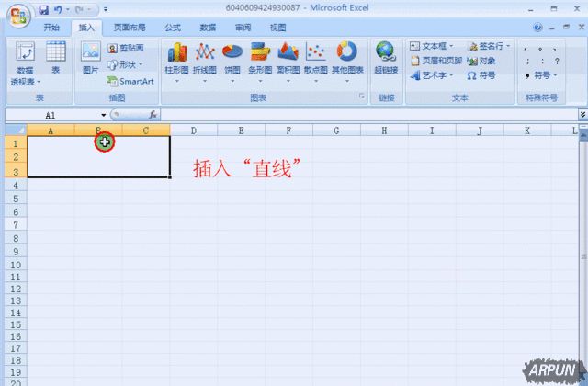588x386 pixels.
Task: Select row 15 header
Action: (16, 324)
